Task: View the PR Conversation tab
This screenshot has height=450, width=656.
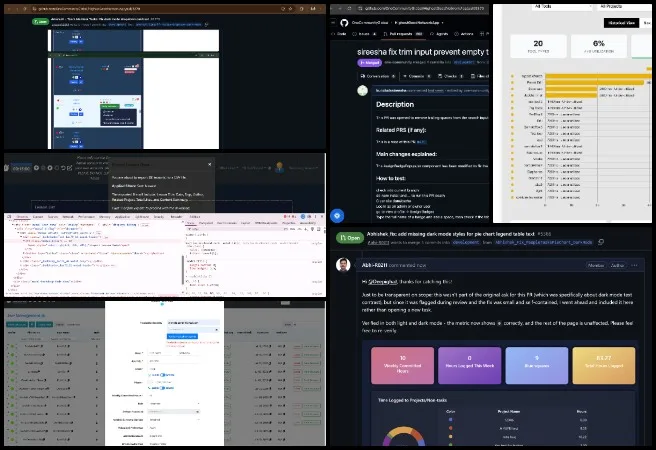Action: (x=378, y=76)
